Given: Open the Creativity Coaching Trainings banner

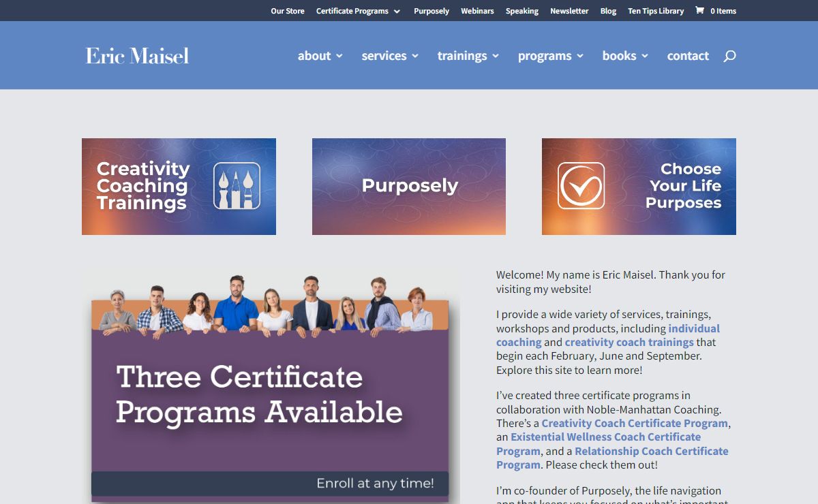Looking at the screenshot, I should [179, 187].
